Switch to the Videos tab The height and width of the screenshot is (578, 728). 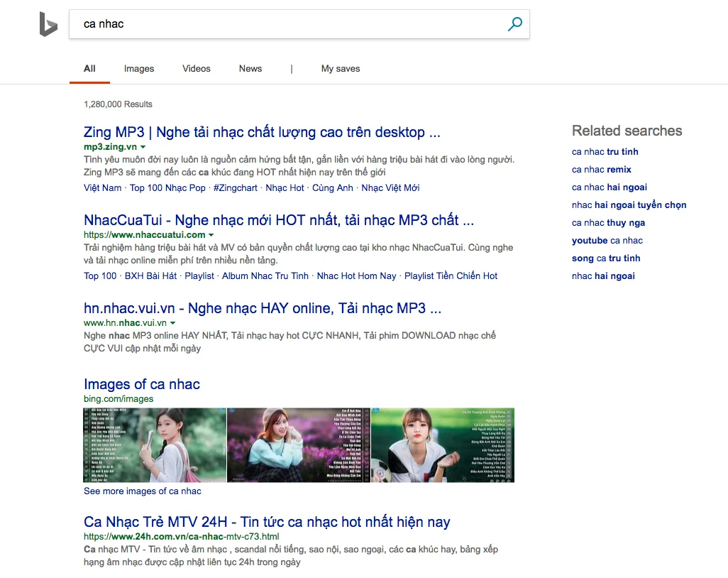[x=197, y=69]
